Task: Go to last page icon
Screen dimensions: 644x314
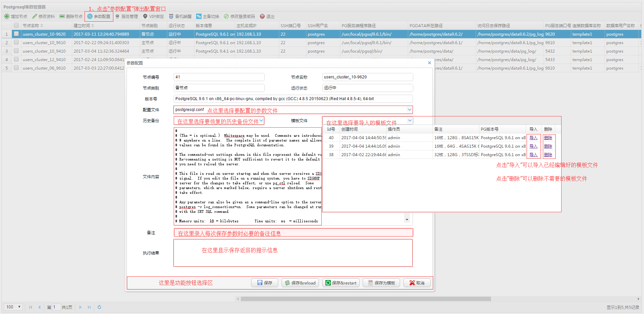Action: [x=89, y=307]
